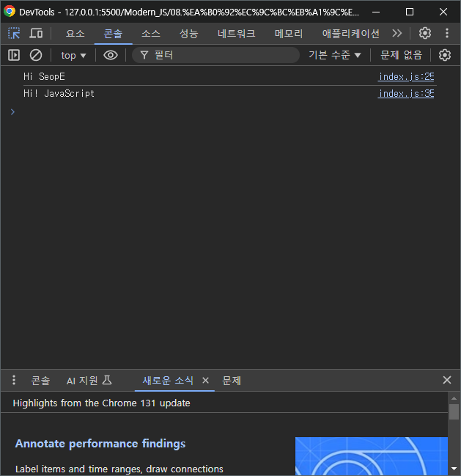This screenshot has height=476, width=461.
Task: Click the blue performance illustration thumbnail
Action: click(372, 456)
